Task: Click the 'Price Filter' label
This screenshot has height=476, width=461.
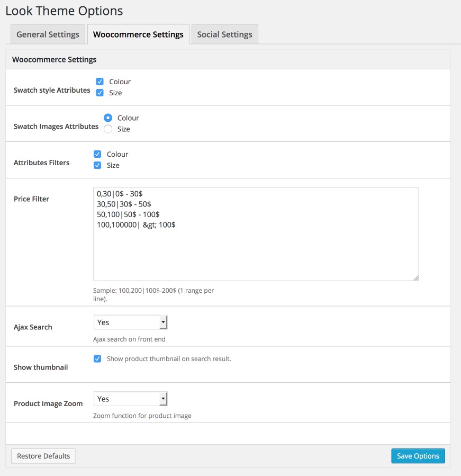Action: pos(31,199)
